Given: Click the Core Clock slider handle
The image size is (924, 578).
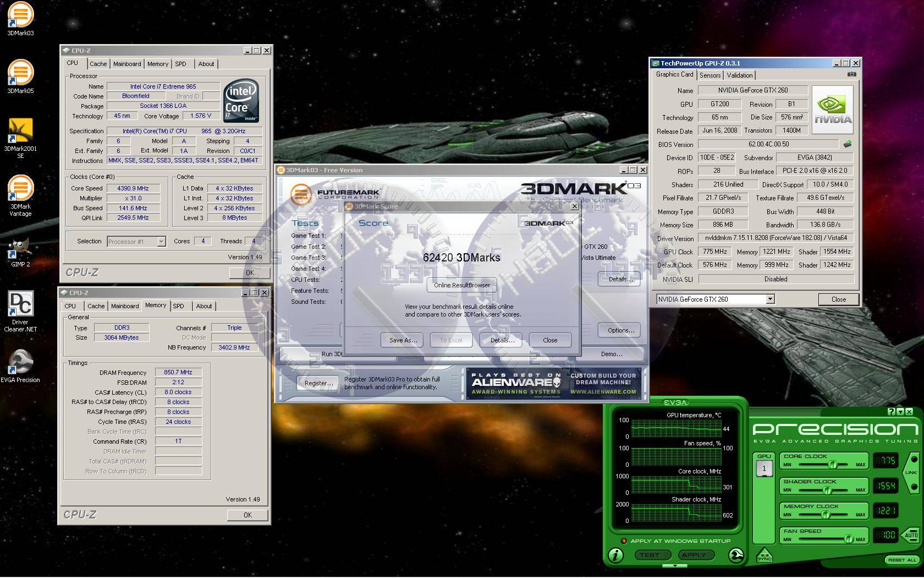Looking at the screenshot, I should coord(833,465).
